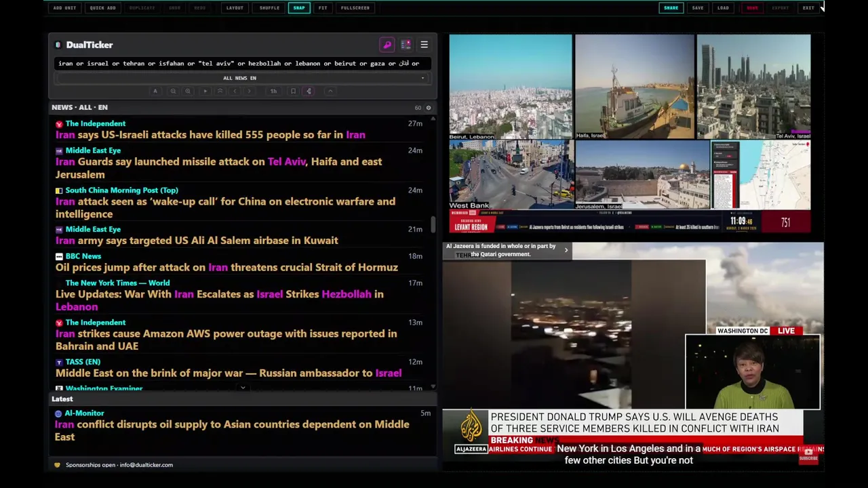
Task: Click the TASS (EN) source icon
Action: [59, 362]
